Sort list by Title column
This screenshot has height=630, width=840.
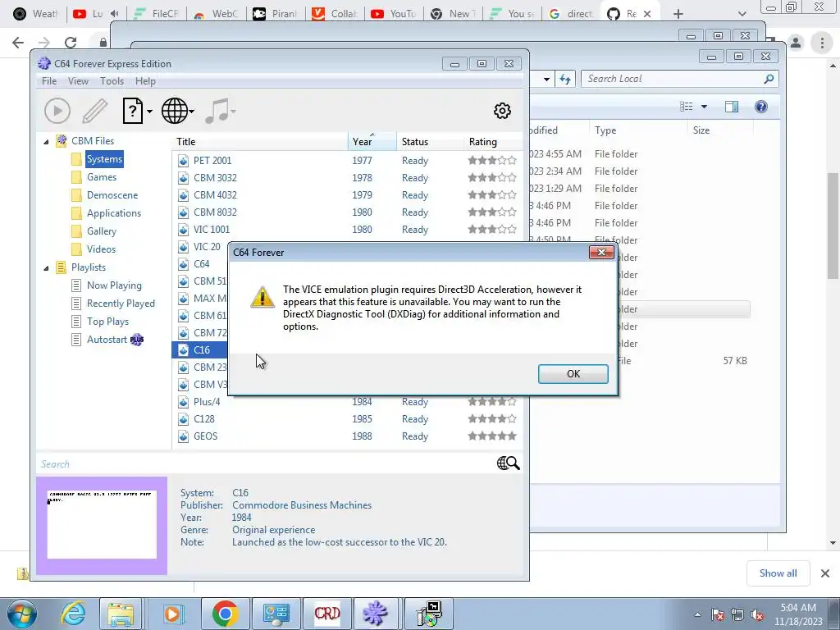(260, 142)
